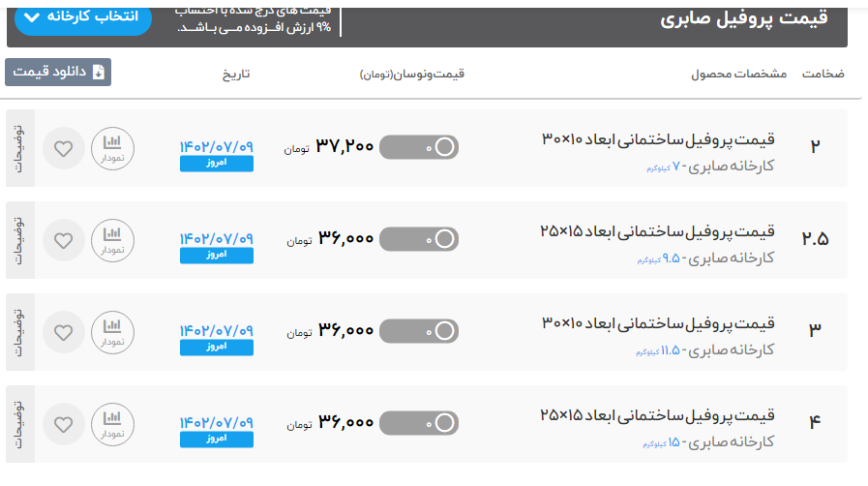Switch on the toggle in thickness 4 row
868x486 pixels.
[418, 423]
